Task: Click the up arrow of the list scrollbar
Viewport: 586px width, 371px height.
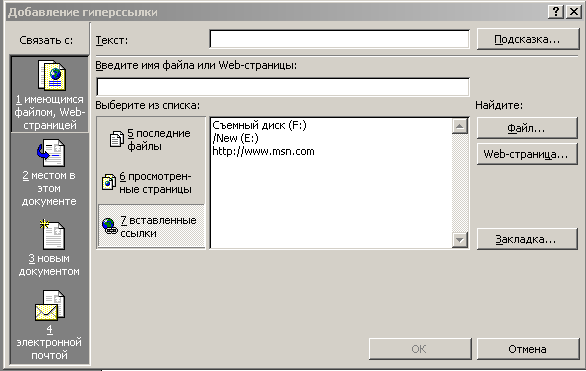Action: click(x=460, y=126)
